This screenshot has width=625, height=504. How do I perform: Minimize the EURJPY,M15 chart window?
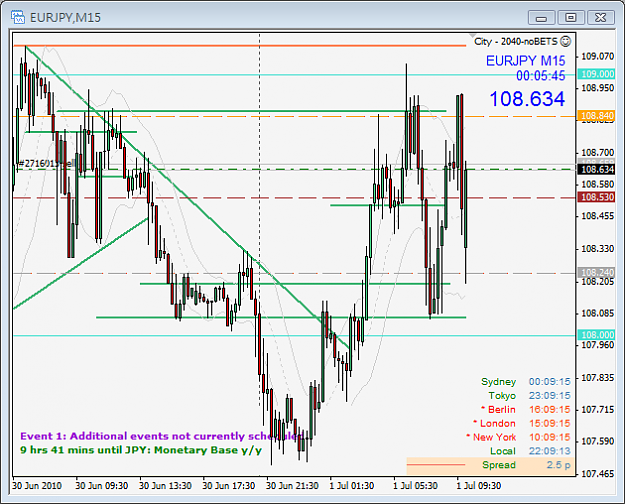pos(541,18)
